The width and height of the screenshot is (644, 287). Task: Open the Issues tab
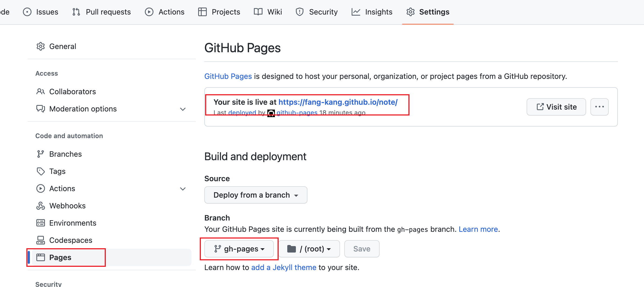pyautogui.click(x=41, y=12)
